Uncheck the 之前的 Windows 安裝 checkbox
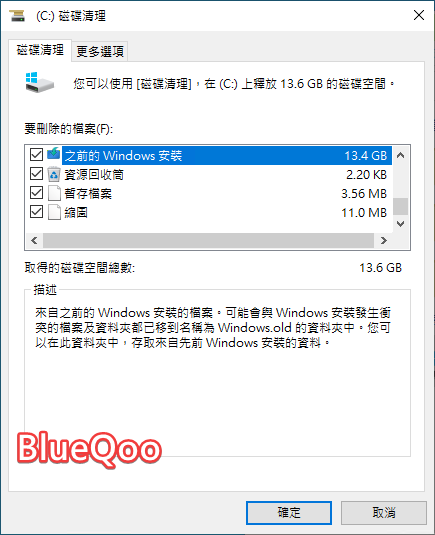This screenshot has width=435, height=535. pyautogui.click(x=36, y=154)
